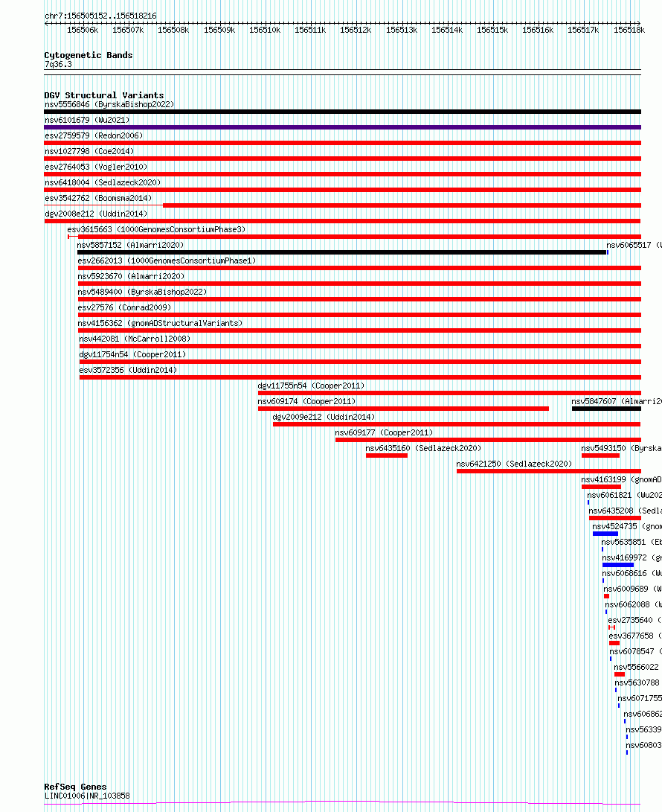Click the DGV Structural Variants track title
This screenshot has width=662, height=812.
pos(104,95)
